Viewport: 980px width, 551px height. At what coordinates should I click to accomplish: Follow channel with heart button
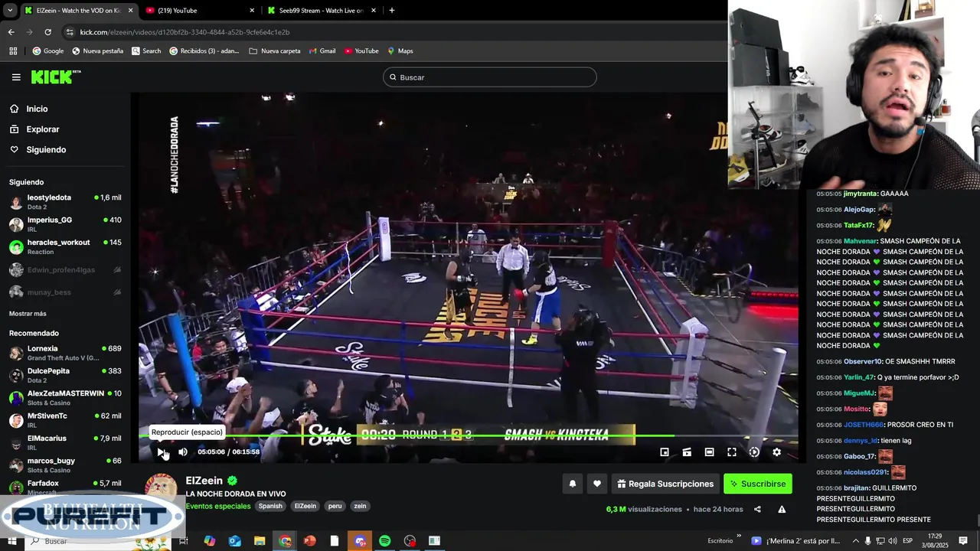pyautogui.click(x=597, y=484)
